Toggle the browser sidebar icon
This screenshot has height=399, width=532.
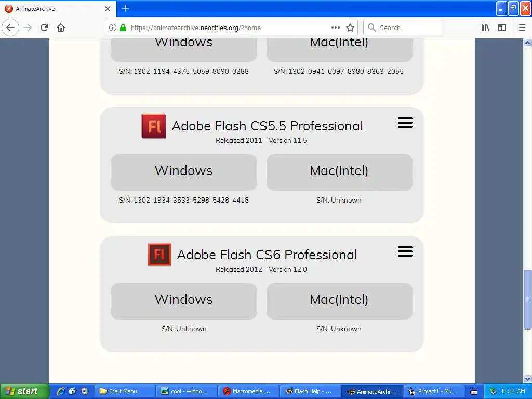(x=502, y=28)
